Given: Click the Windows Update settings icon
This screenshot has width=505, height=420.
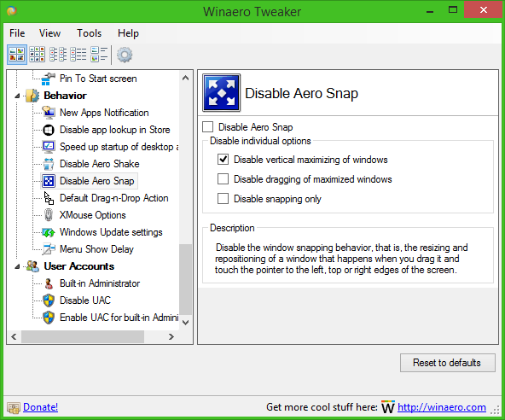Looking at the screenshot, I should pyautogui.click(x=49, y=232).
